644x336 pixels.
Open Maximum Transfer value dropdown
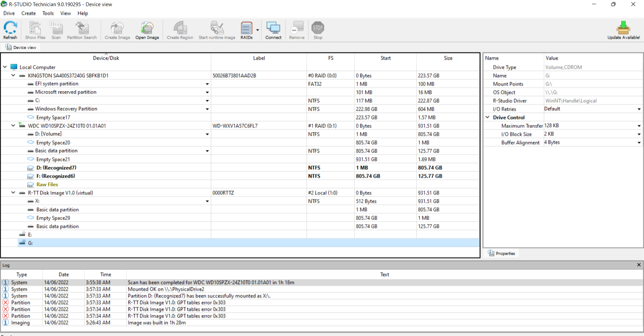click(x=639, y=126)
